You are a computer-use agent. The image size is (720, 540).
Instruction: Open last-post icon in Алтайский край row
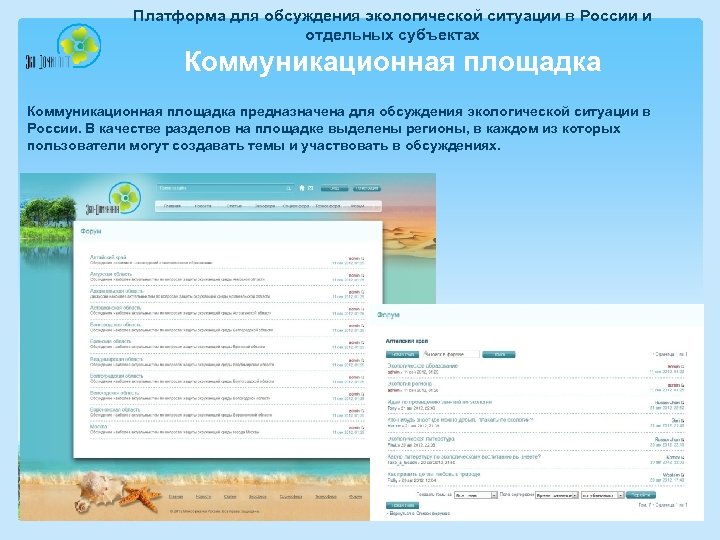pos(363,259)
